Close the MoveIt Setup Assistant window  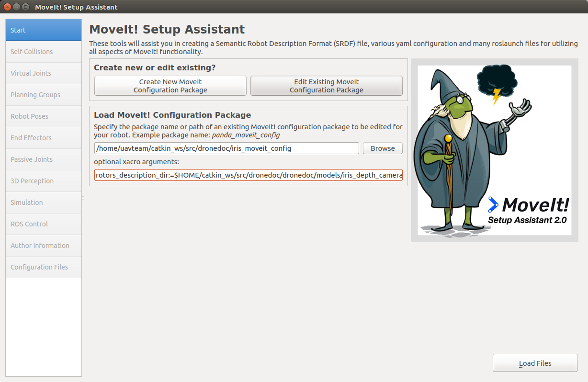8,7
